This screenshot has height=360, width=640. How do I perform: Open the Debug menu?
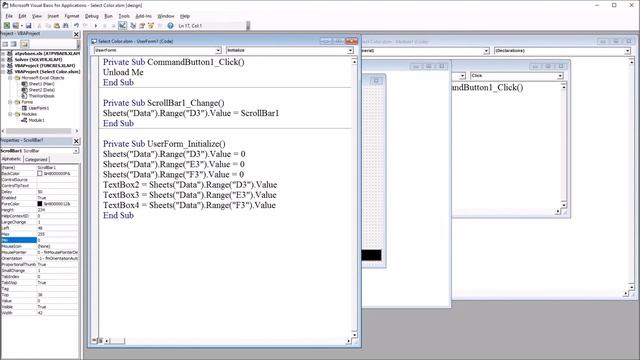(91, 16)
